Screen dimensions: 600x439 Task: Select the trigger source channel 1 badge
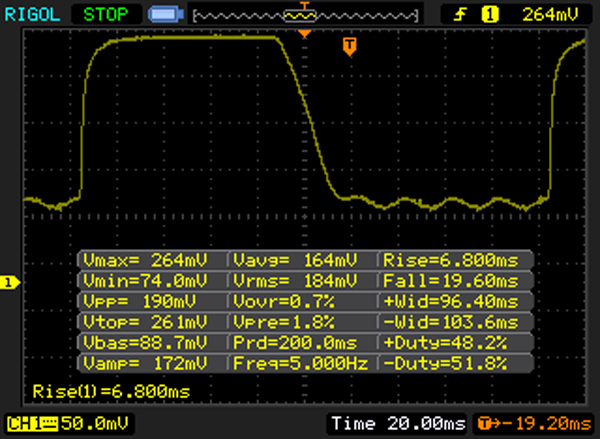pyautogui.click(x=490, y=14)
